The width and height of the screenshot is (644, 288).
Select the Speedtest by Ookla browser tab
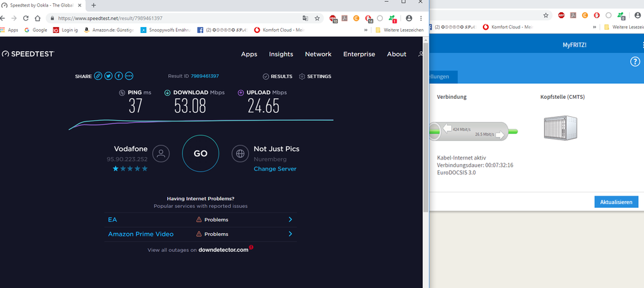[x=43, y=5]
